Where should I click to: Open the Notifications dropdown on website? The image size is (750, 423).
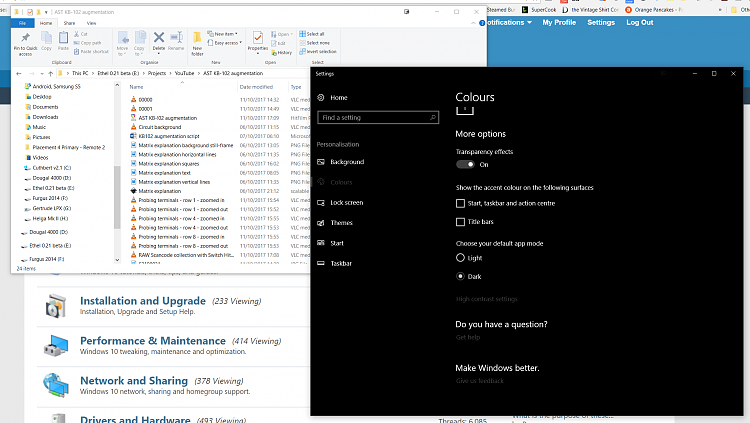pyautogui.click(x=509, y=22)
